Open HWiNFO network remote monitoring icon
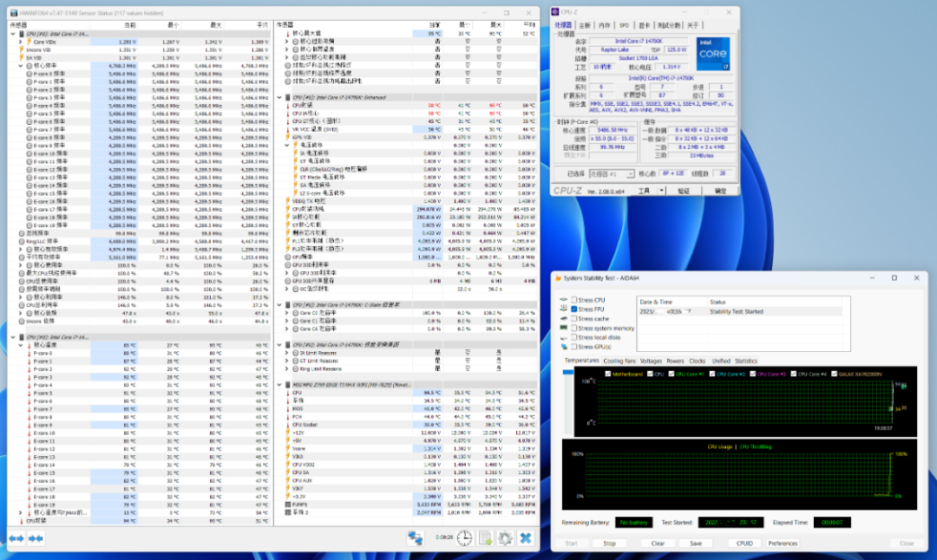The width and height of the screenshot is (937, 560). click(416, 538)
